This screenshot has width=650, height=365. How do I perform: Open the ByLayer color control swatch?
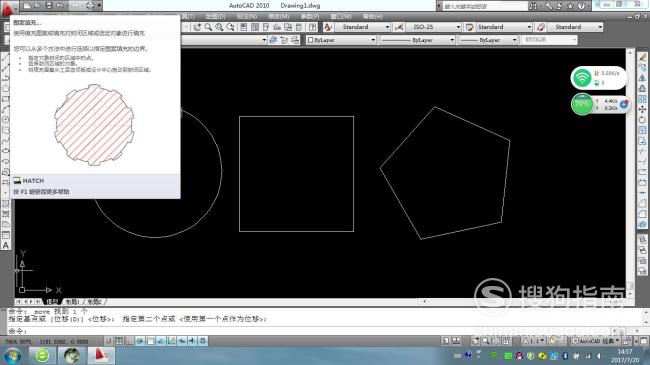(x=341, y=40)
